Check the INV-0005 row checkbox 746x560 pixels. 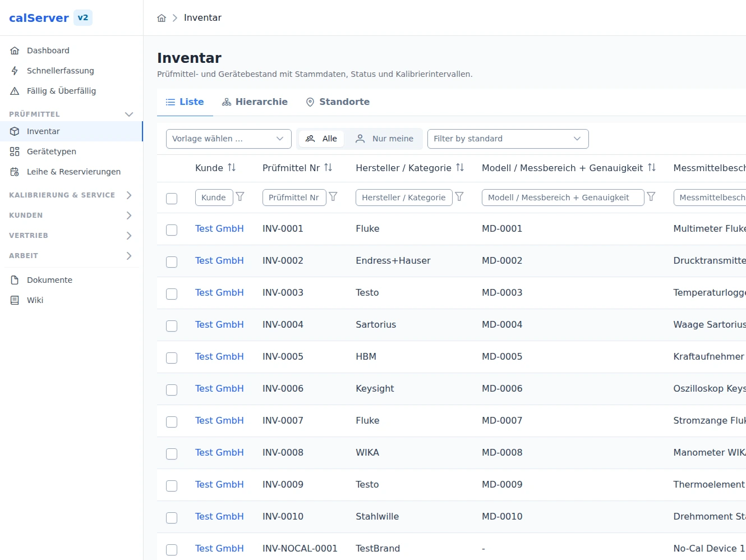pyautogui.click(x=172, y=358)
